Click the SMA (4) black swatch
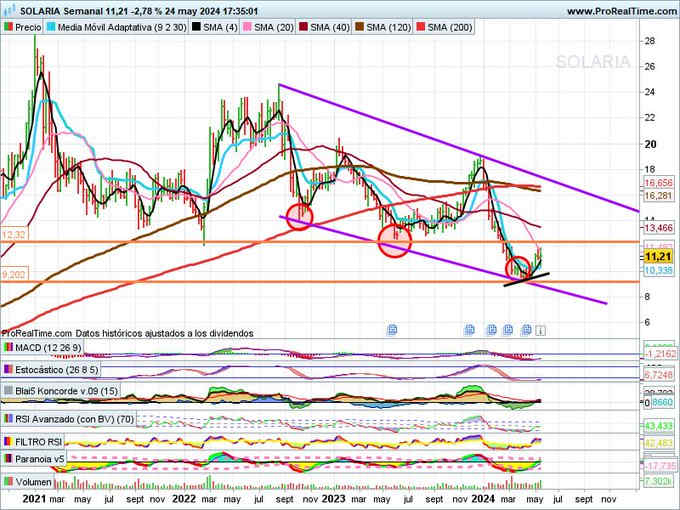This screenshot has width=680, height=510. [196, 27]
